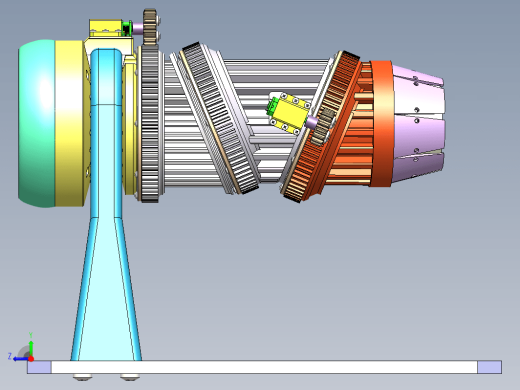Select the right bolt head under the base plate
The height and width of the screenshot is (390, 520).
pyautogui.click(x=130, y=377)
